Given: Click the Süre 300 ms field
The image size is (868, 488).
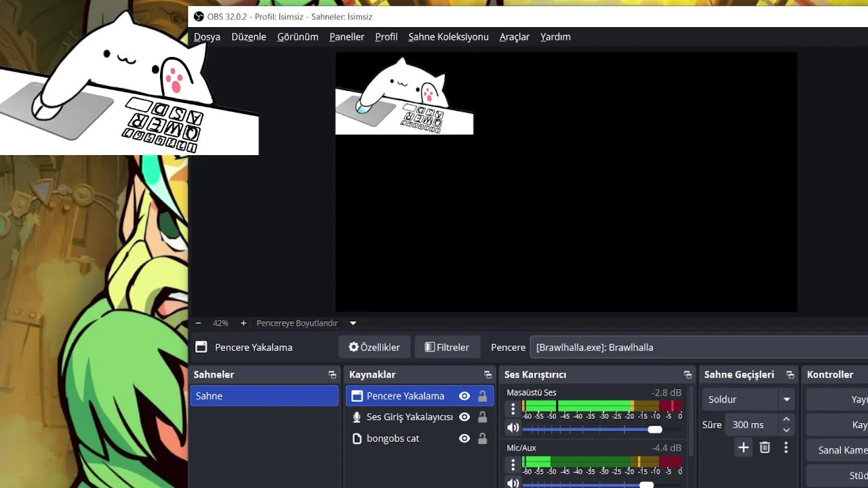Looking at the screenshot, I should pyautogui.click(x=751, y=425).
